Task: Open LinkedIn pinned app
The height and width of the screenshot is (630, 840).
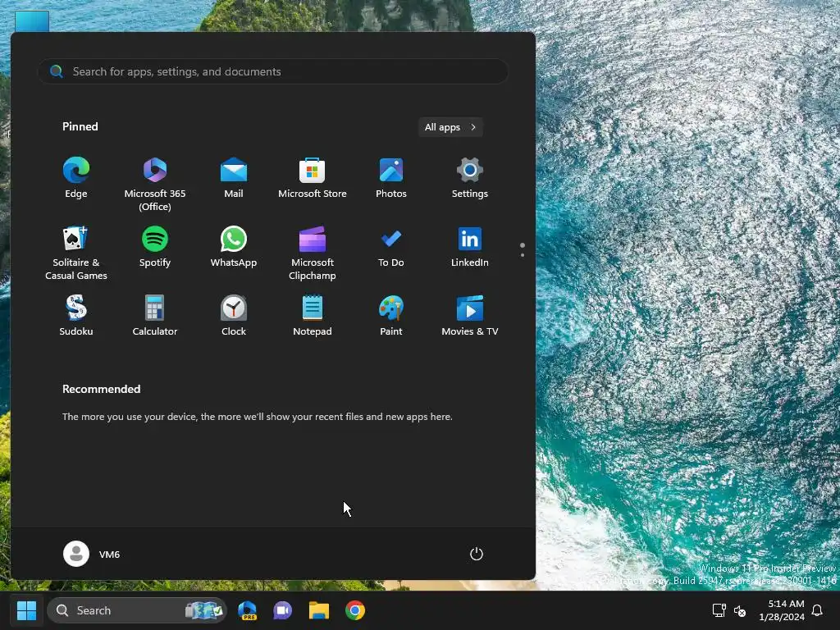Action: pyautogui.click(x=470, y=248)
